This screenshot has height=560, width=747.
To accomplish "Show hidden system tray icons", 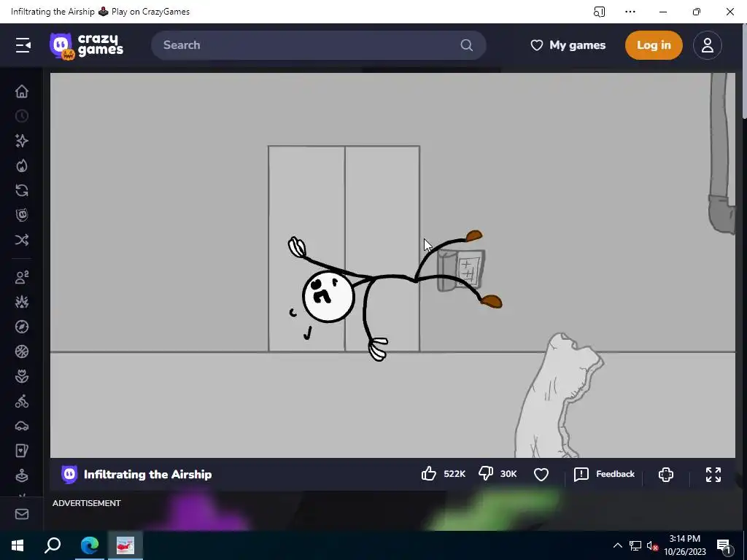I will point(617,545).
